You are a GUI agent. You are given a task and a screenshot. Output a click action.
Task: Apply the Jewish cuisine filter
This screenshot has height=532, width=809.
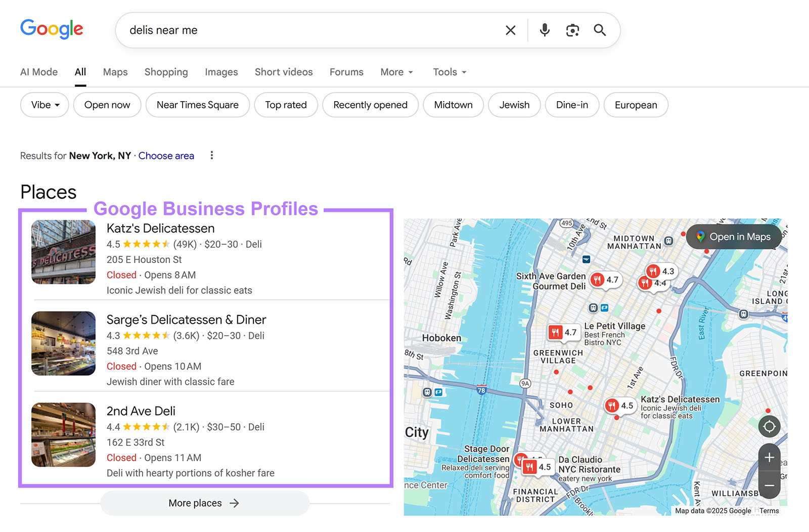coord(514,105)
